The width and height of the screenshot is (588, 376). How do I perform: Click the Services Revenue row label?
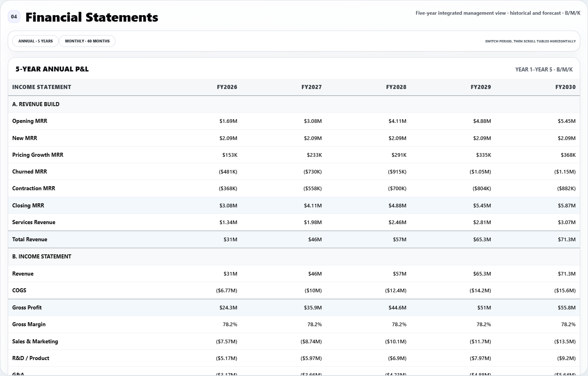click(x=33, y=222)
